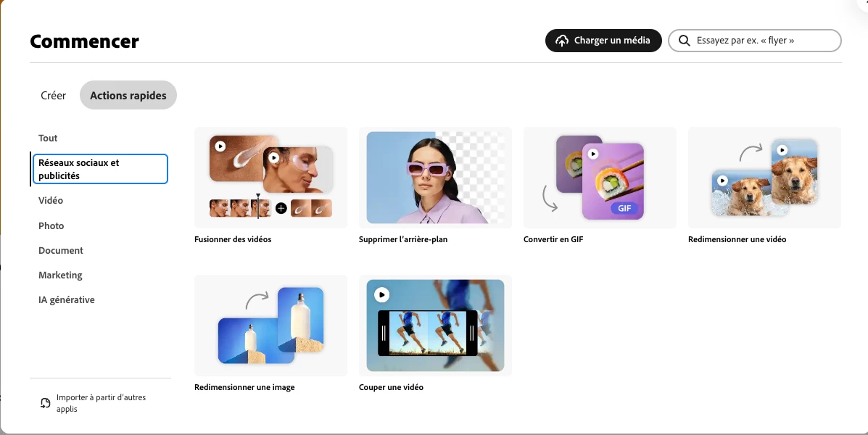The image size is (868, 435).
Task: Click the magnifier search icon
Action: tap(685, 41)
